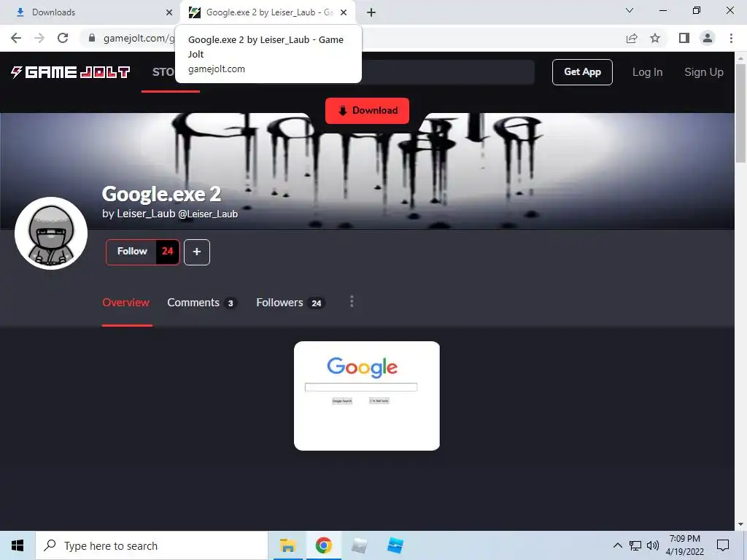Open the Windows Start menu

tap(18, 545)
